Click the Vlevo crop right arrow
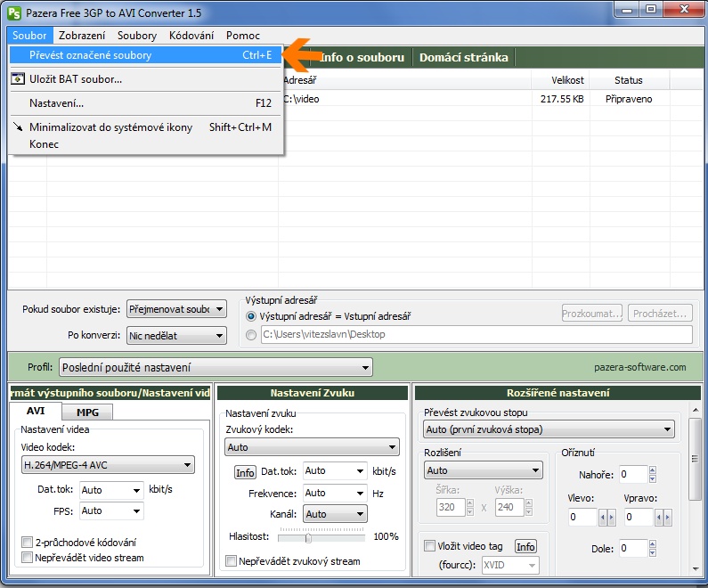708x588 pixels. (610, 518)
